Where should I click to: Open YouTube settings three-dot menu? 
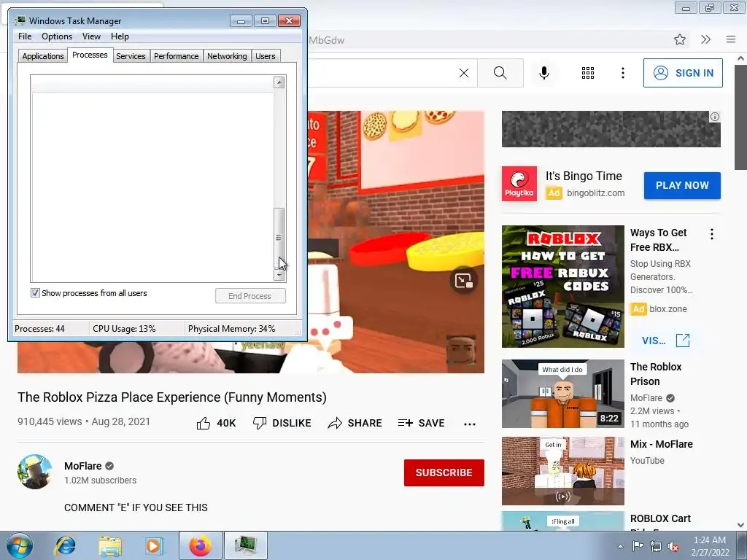[623, 73]
